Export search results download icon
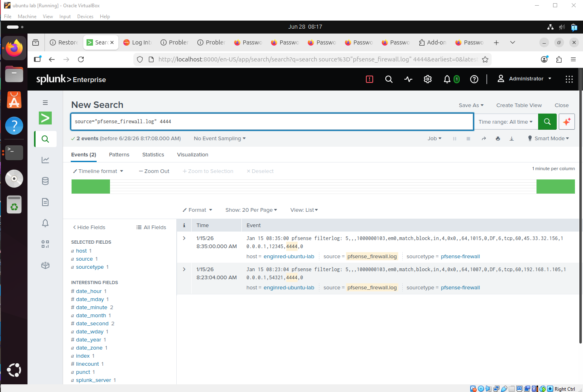 tap(511, 139)
